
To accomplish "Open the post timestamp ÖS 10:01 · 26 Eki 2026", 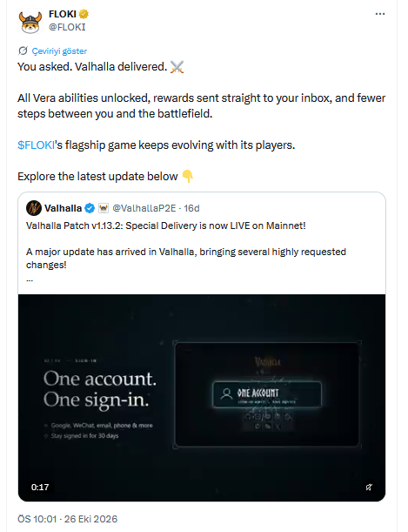I will click(x=68, y=519).
